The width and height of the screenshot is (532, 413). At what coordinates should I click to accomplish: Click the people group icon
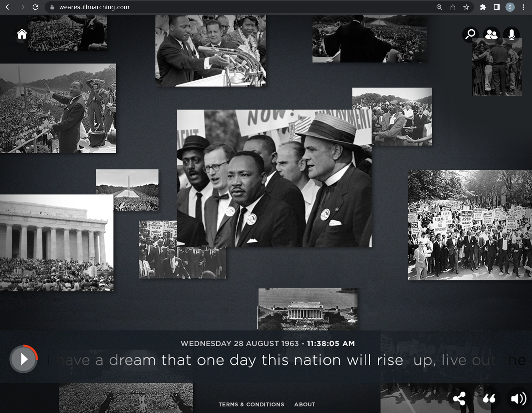491,34
